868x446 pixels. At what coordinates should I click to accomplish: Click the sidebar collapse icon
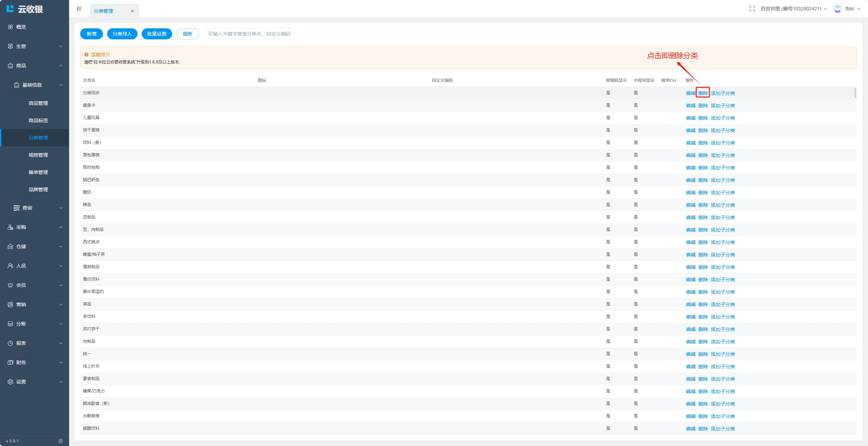point(79,9)
